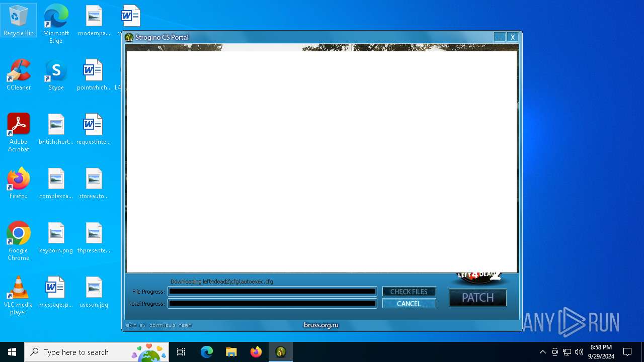This screenshot has height=362, width=644.
Task: Open network status tray icon
Action: coord(567,352)
